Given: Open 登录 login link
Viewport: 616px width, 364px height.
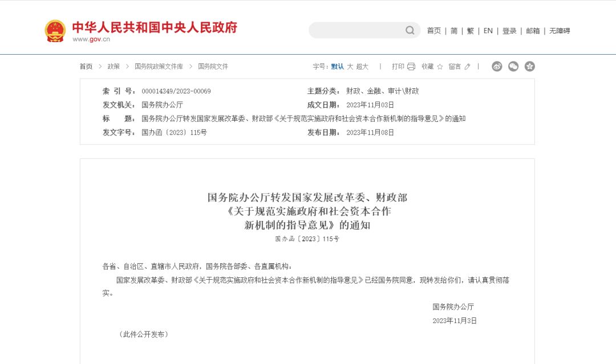Looking at the screenshot, I should (x=509, y=31).
